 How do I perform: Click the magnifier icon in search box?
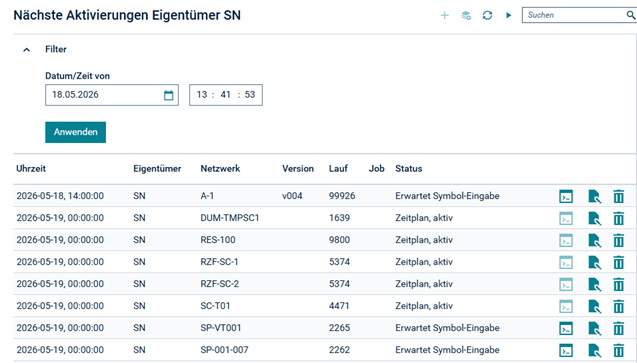630,15
